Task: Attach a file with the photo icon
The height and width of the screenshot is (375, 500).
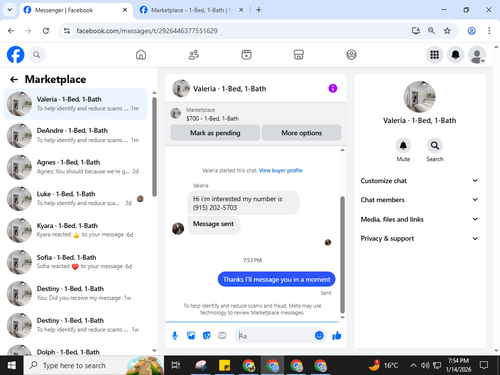Action: 191,336
